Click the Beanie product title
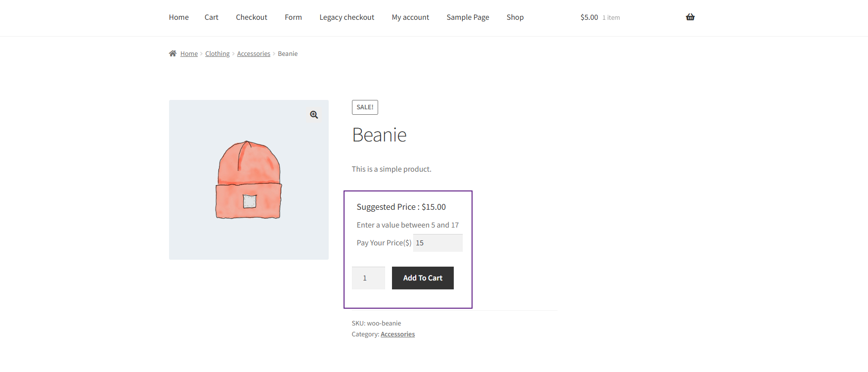This screenshot has height=372, width=868. (x=379, y=135)
